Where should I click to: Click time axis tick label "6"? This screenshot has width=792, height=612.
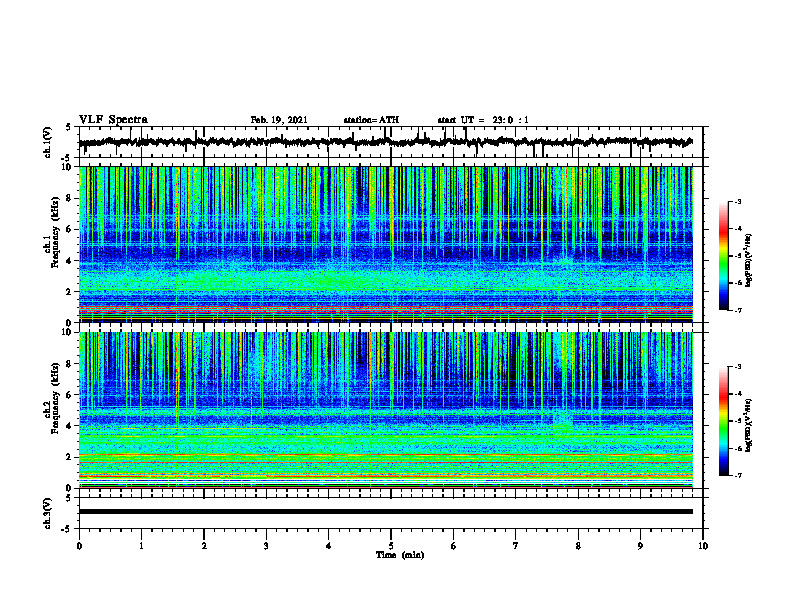click(454, 546)
